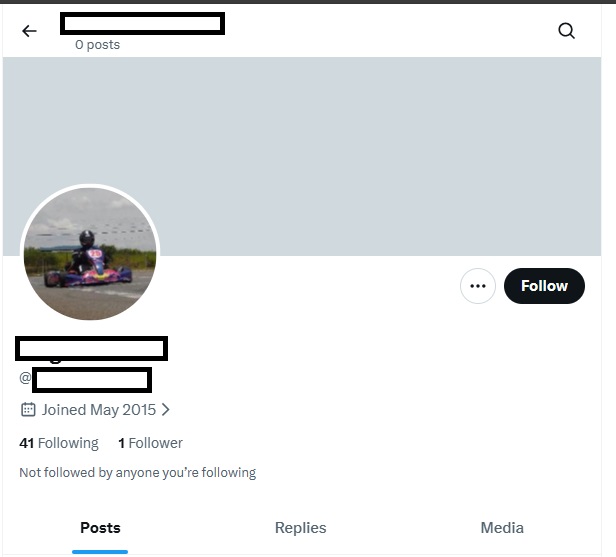The height and width of the screenshot is (557, 616).
Task: Switch to the Posts tab
Action: (x=100, y=528)
